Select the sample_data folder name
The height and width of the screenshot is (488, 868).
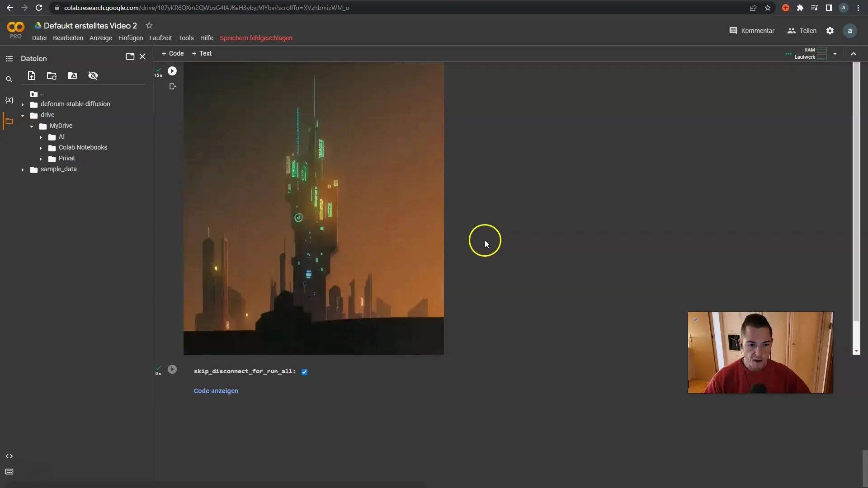(x=59, y=169)
